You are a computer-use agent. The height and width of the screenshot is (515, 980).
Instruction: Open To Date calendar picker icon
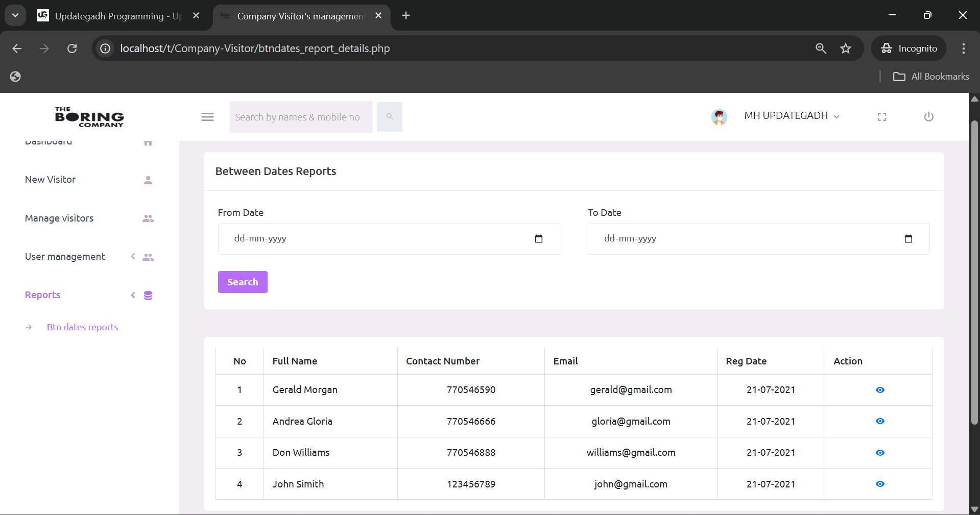coord(908,239)
